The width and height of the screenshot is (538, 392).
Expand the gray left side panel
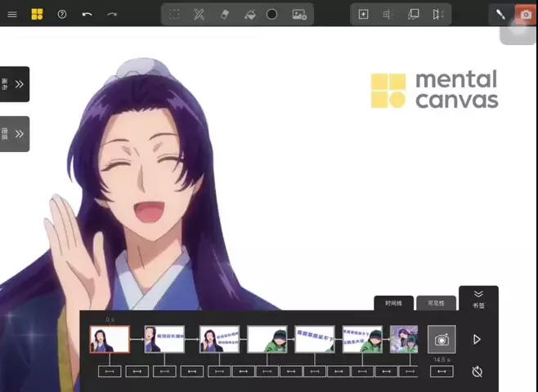click(15, 134)
